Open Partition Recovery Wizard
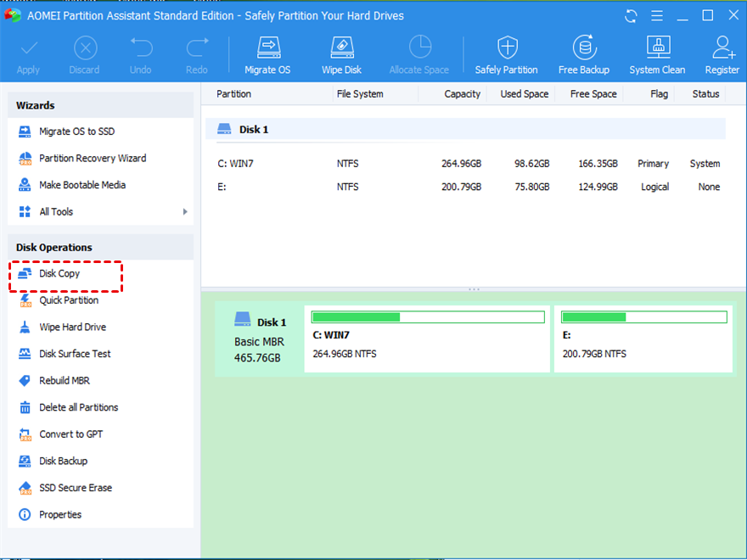 pyautogui.click(x=92, y=158)
